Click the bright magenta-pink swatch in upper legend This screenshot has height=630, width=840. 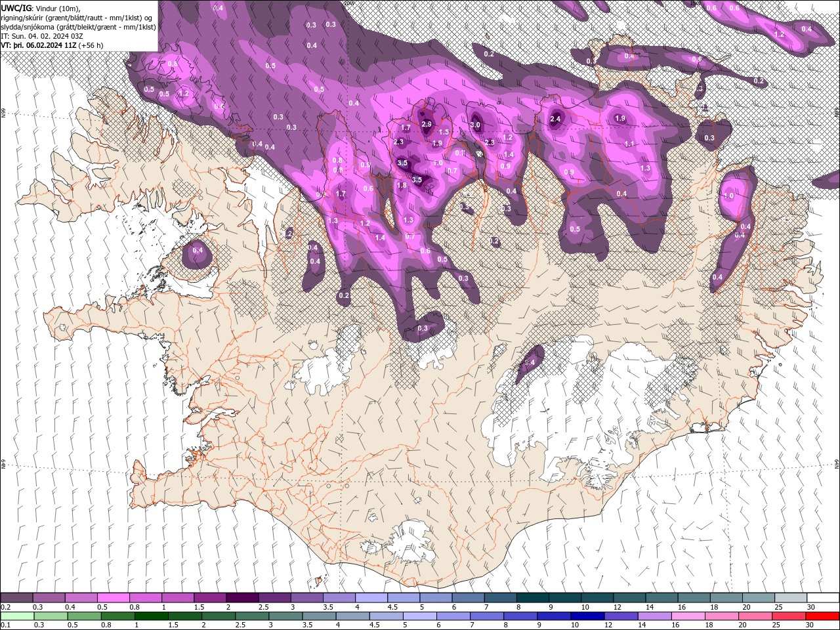tap(113, 598)
